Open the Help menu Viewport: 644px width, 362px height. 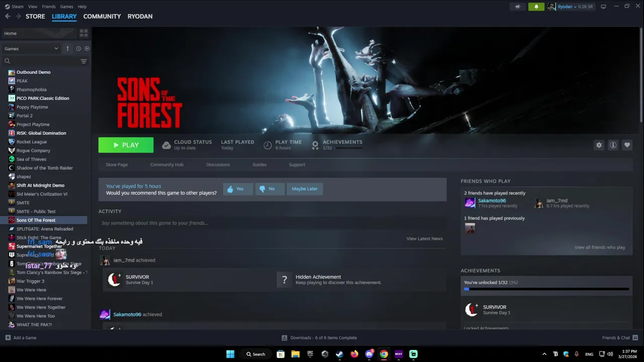click(83, 7)
